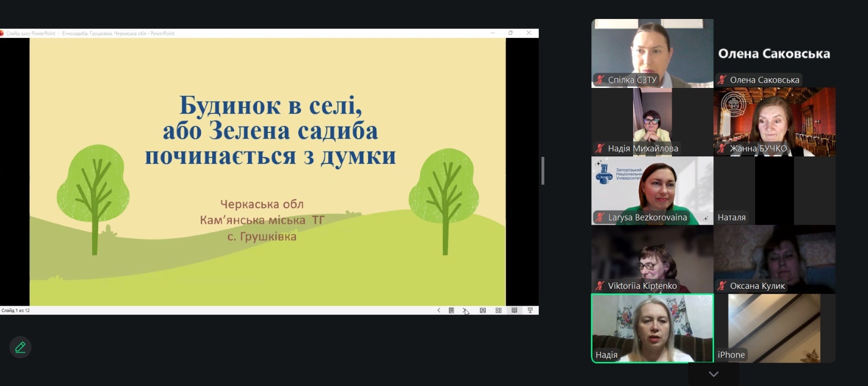Click muted mic icon on Оксана Кулик
This screenshot has width=868, height=386.
pos(722,286)
